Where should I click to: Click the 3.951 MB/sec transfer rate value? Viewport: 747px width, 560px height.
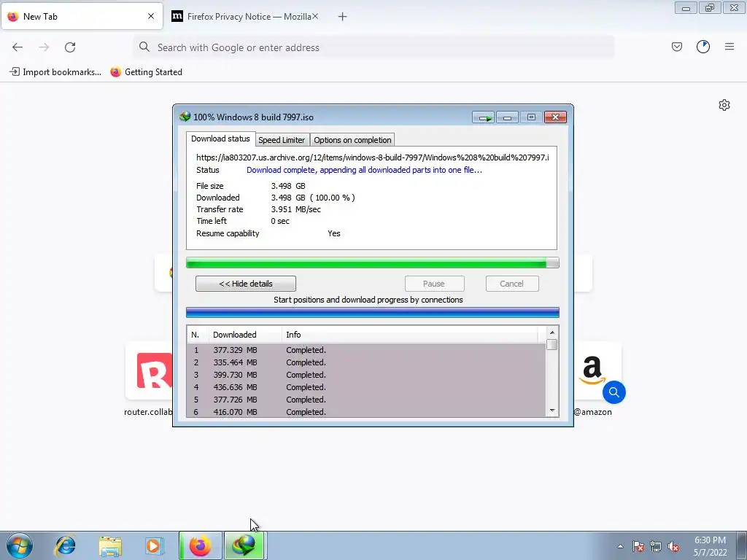296,209
